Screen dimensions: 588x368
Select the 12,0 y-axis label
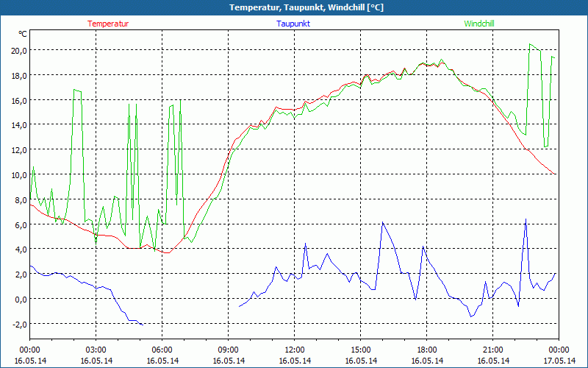click(x=19, y=150)
